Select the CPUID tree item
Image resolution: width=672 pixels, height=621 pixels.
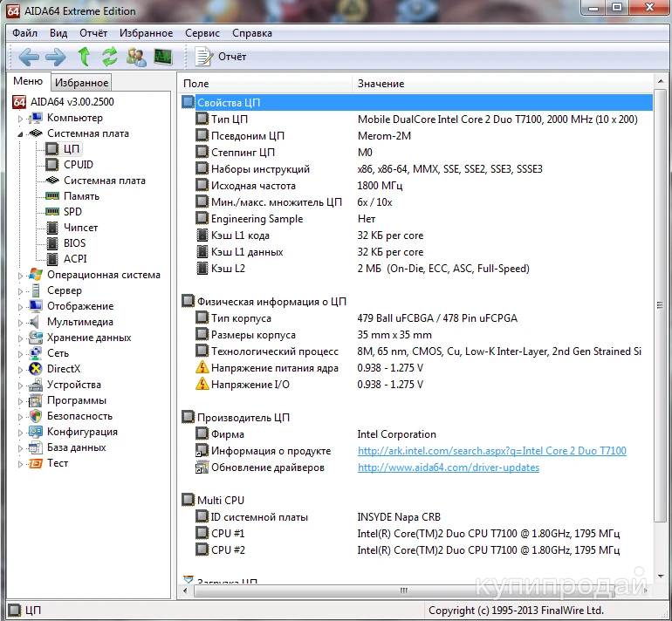tap(79, 165)
